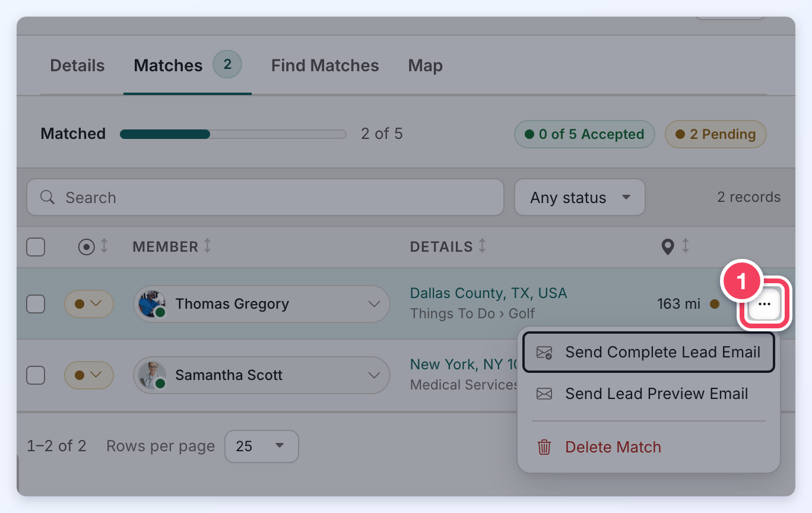Screen dimensions: 812x513
Task: Switch to the Details tab
Action: (x=77, y=66)
